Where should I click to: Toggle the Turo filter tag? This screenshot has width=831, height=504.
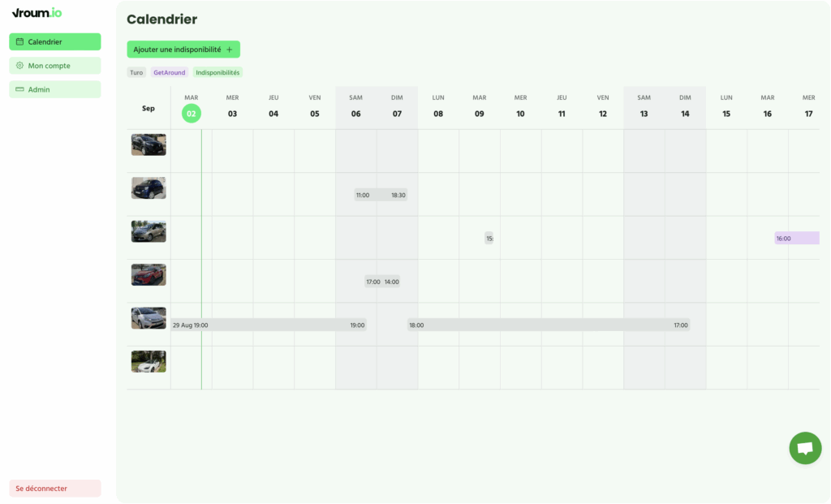tap(136, 72)
